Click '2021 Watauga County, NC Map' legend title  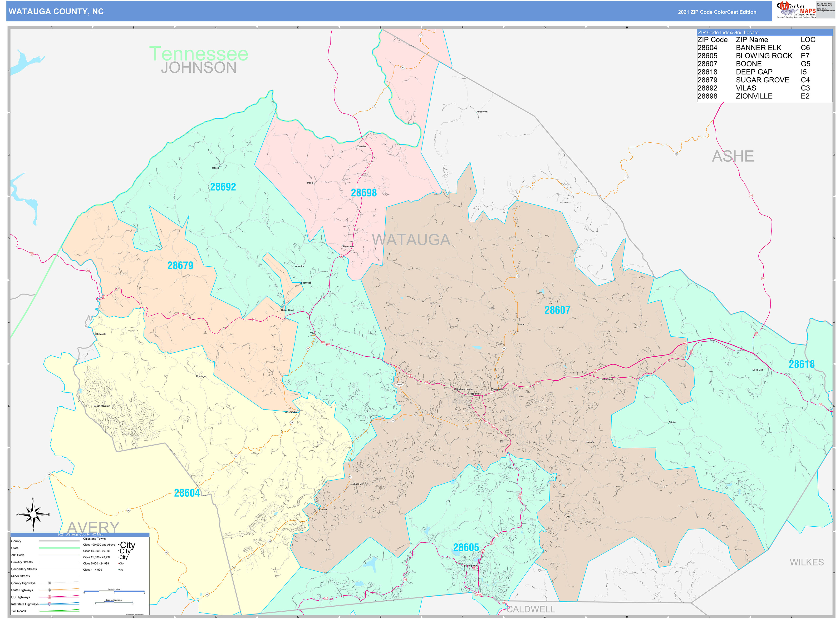(x=80, y=534)
